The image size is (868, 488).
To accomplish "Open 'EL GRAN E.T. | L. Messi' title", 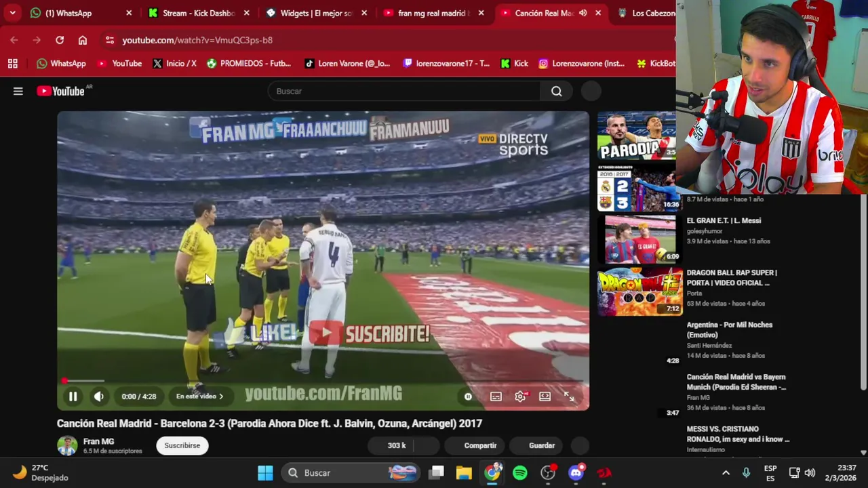I will (724, 220).
